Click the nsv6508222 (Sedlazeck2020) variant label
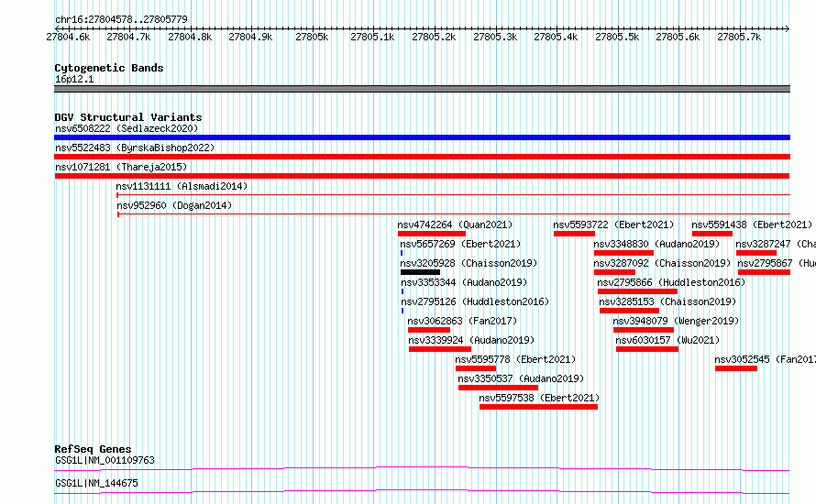816x504 pixels. (x=126, y=128)
